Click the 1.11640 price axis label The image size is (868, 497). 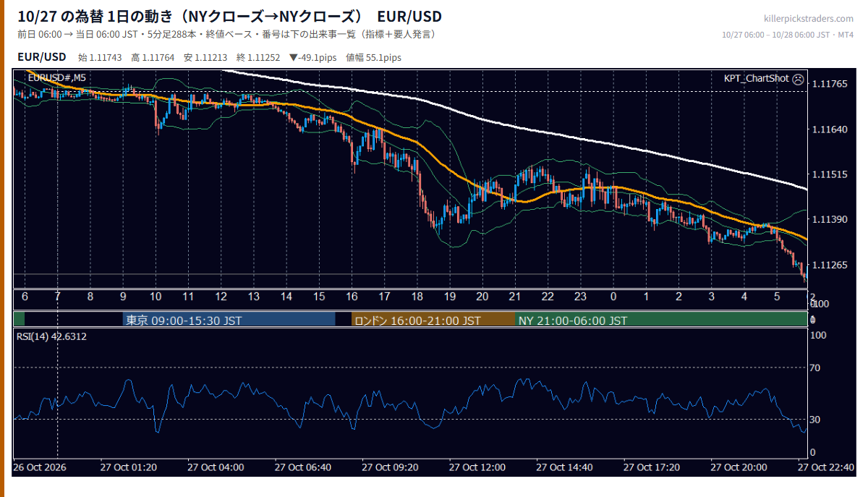point(830,129)
